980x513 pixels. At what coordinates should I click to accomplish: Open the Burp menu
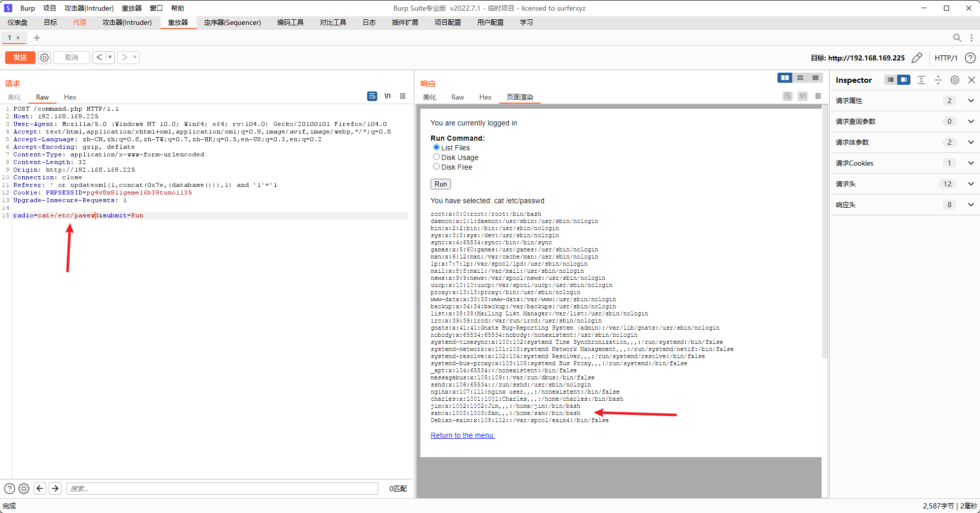(27, 8)
